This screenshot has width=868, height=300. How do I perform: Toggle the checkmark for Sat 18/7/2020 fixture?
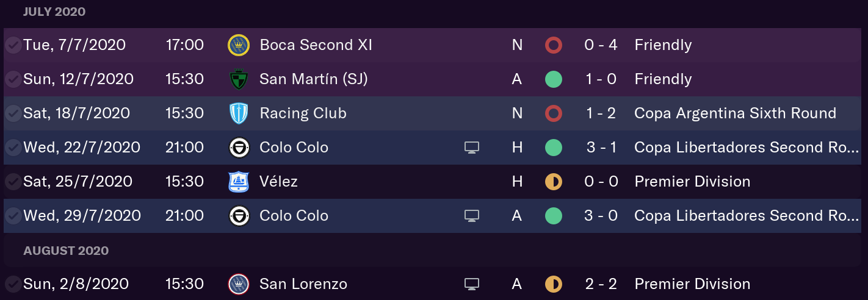pyautogui.click(x=13, y=113)
